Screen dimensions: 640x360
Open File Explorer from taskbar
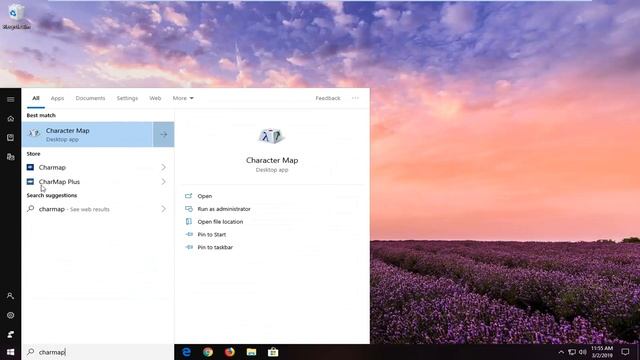(x=251, y=352)
